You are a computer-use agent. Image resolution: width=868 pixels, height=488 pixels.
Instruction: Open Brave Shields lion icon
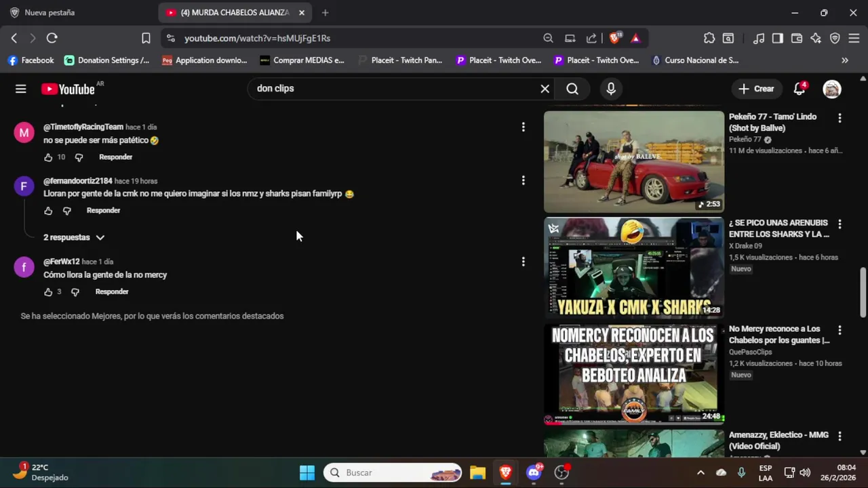614,38
